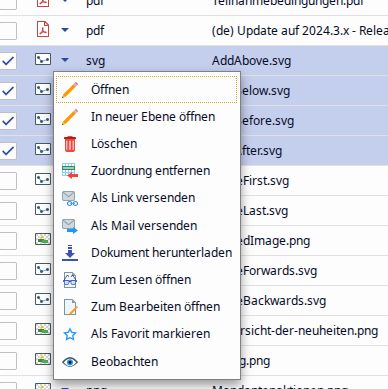Open the dropdown arrow of the AddAbove.svg row
The width and height of the screenshot is (388, 389).
tap(65, 60)
